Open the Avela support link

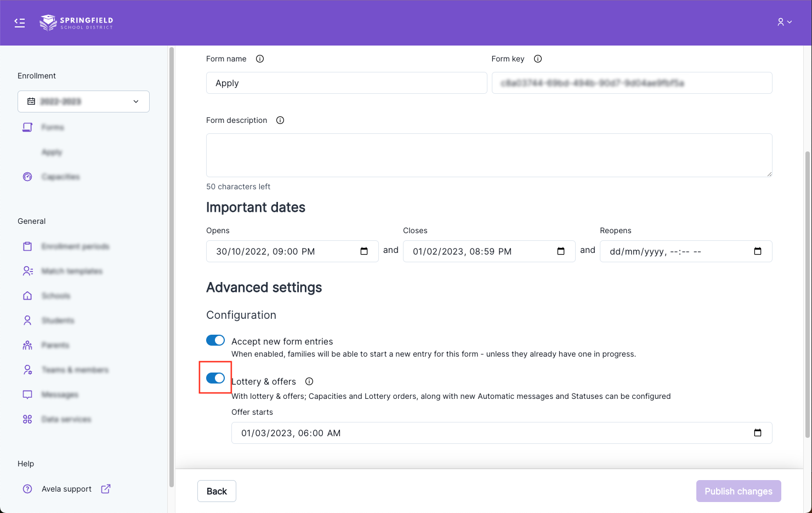point(66,489)
